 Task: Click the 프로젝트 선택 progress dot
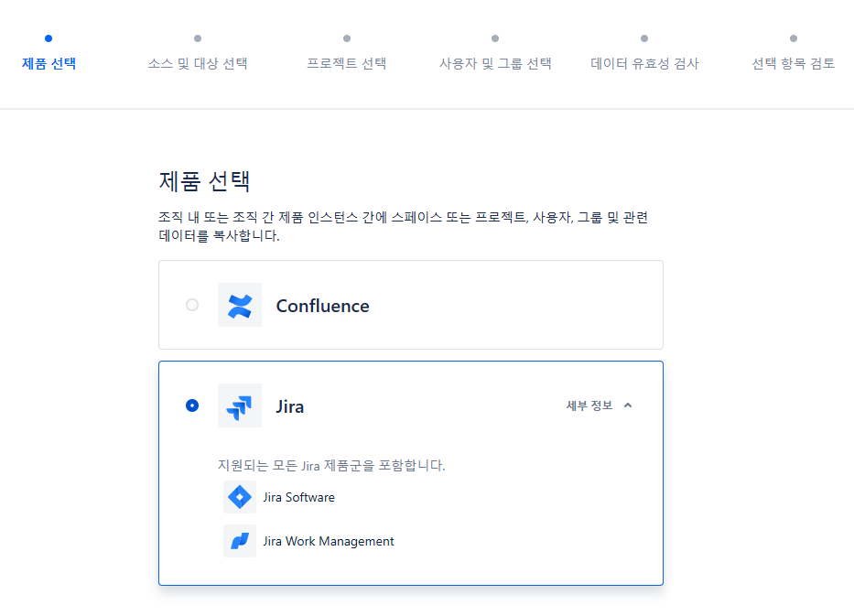point(347,38)
